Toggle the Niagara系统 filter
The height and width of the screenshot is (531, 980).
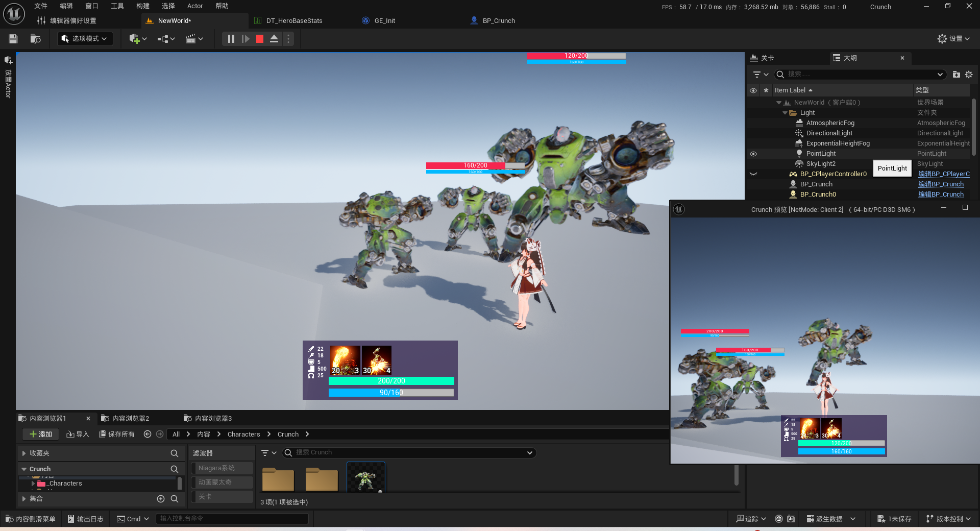[222, 468]
